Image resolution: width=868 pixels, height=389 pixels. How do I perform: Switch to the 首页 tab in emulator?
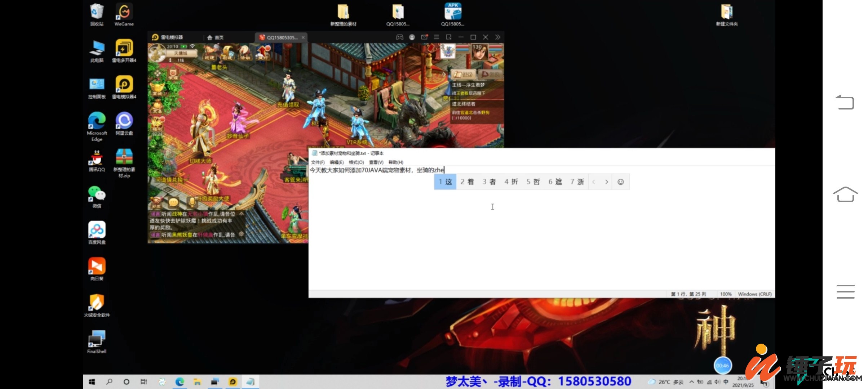pos(216,37)
